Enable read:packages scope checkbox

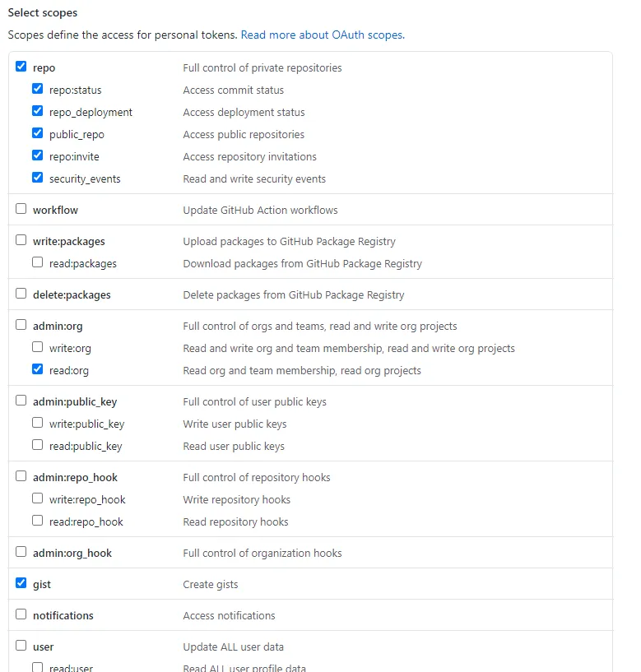coord(38,263)
